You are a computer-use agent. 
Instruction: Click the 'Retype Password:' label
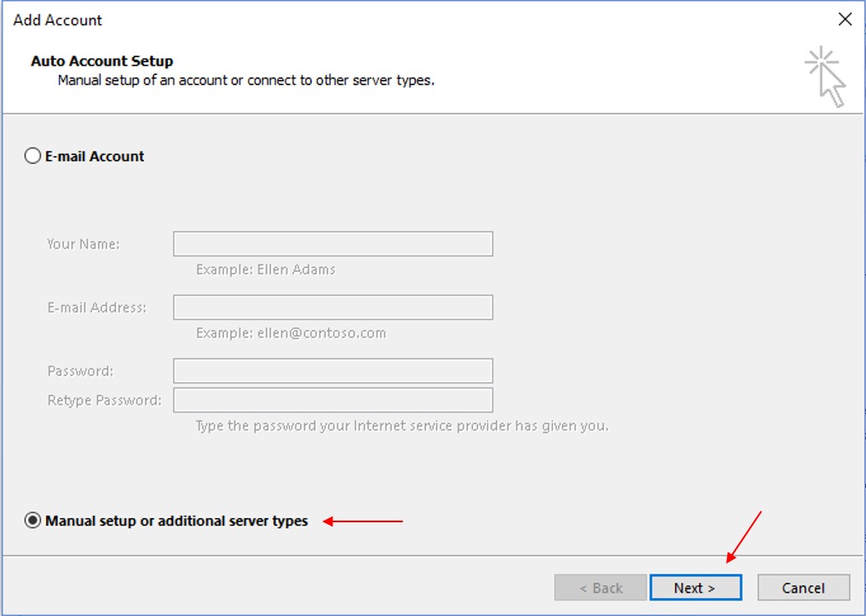point(104,400)
